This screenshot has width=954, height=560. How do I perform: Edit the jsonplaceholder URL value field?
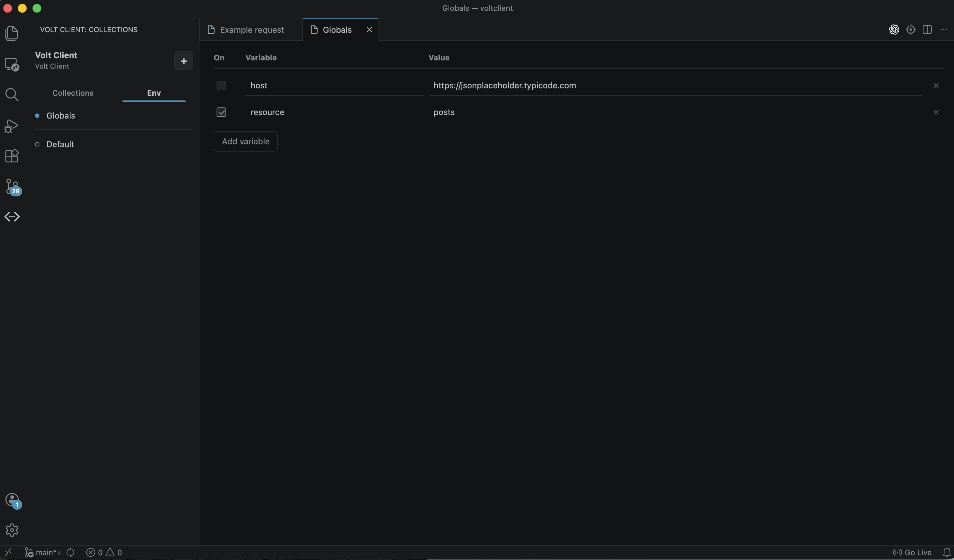[x=675, y=85]
